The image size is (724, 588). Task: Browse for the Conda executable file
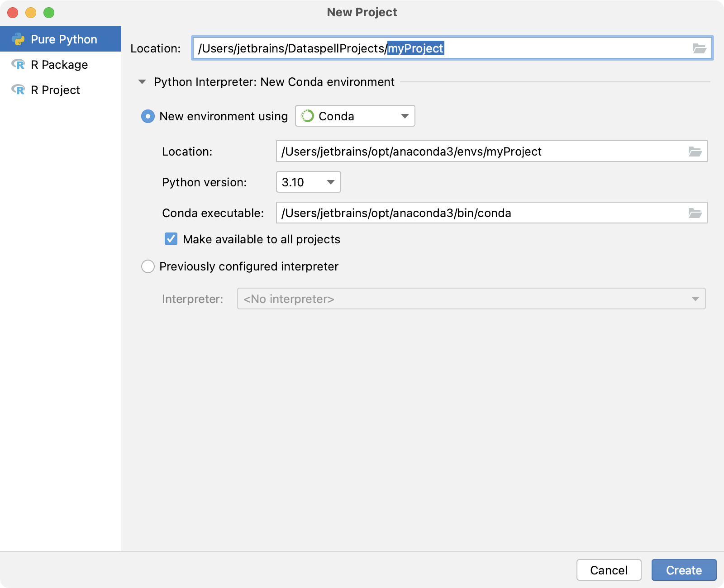point(695,213)
